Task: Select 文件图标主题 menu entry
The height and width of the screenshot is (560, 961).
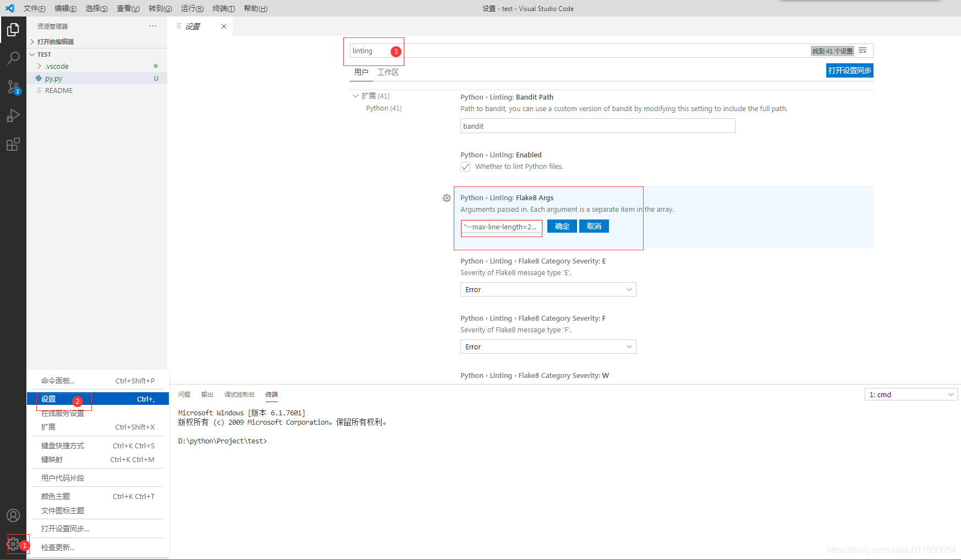Action: point(98,510)
